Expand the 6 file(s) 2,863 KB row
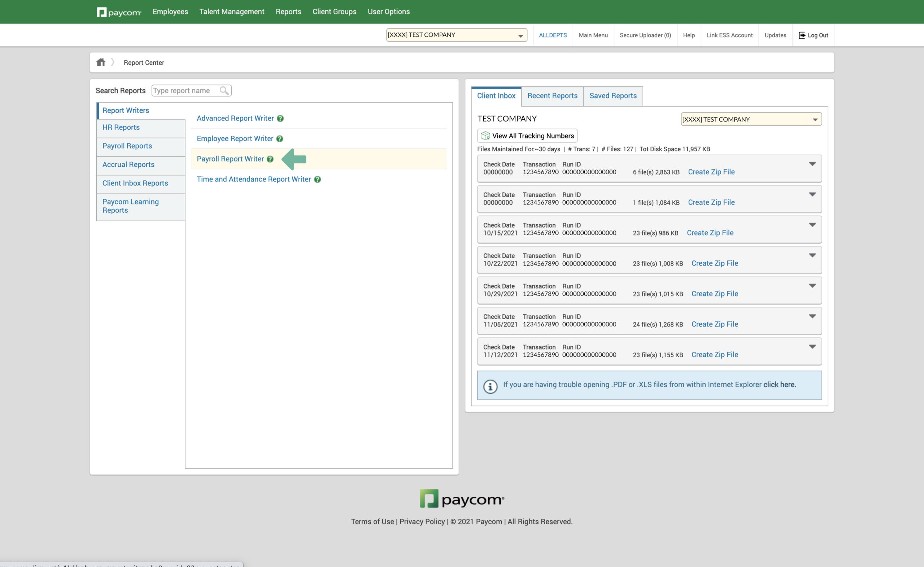 (812, 164)
